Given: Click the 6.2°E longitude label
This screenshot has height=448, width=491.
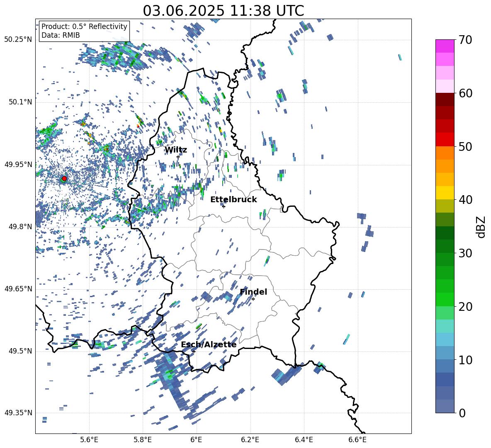Looking at the screenshot, I should click(x=250, y=440).
